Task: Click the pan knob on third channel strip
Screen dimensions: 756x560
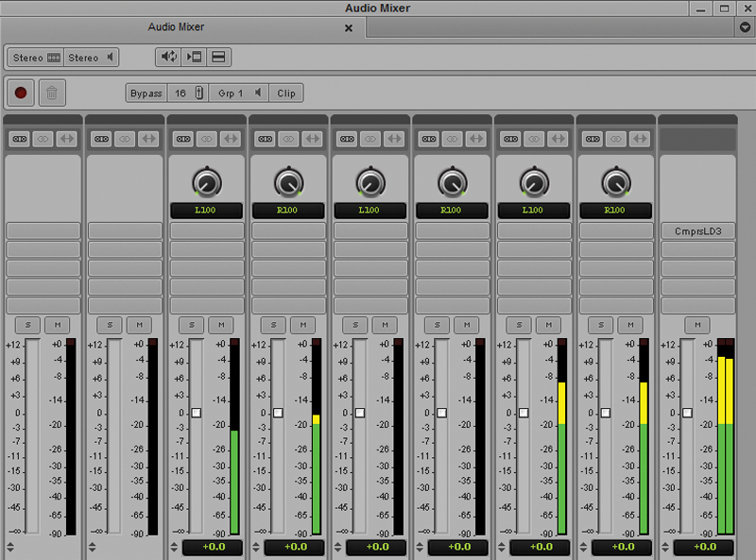Action: pyautogui.click(x=207, y=182)
